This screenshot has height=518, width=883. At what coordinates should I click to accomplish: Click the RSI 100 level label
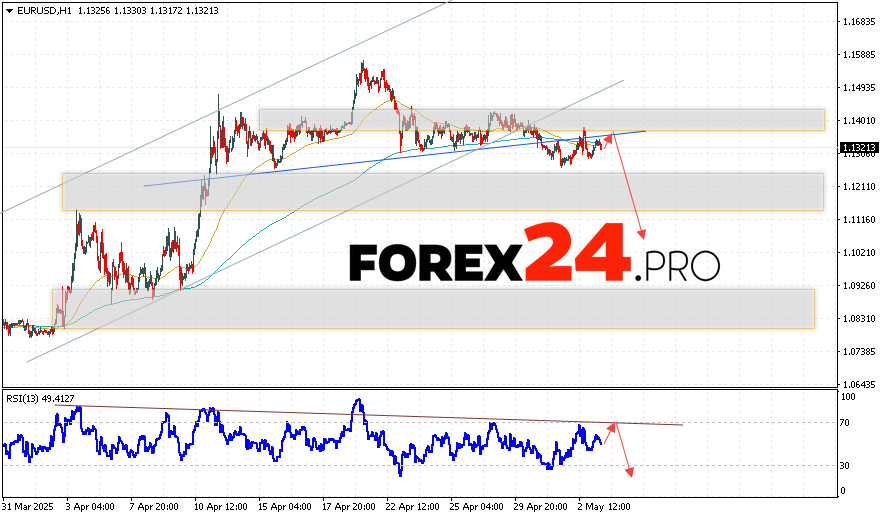tap(848, 397)
